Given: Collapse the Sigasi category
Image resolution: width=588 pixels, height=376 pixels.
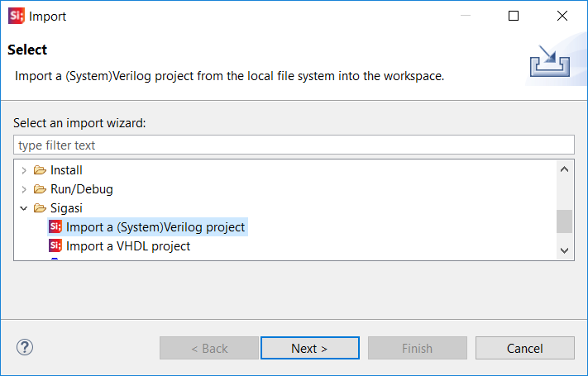Looking at the screenshot, I should 24,208.
